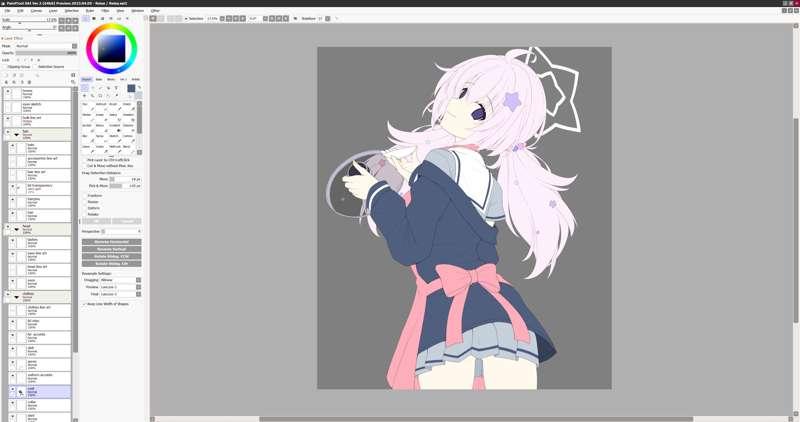
Task: Open the Filter menu
Action: [105, 10]
